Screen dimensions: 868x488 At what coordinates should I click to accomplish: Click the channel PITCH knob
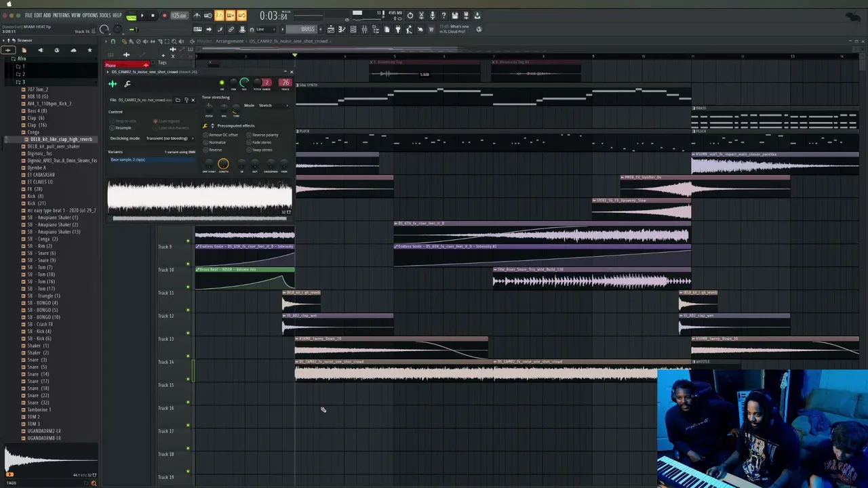point(257,83)
